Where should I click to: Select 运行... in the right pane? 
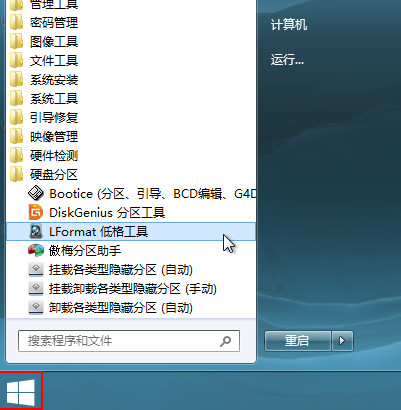pos(287,60)
